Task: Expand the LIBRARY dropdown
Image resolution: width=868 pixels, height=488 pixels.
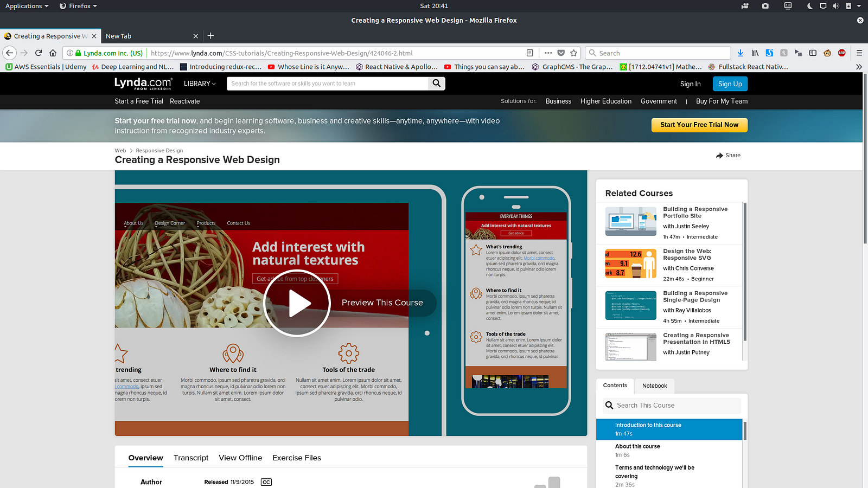Action: tap(200, 84)
